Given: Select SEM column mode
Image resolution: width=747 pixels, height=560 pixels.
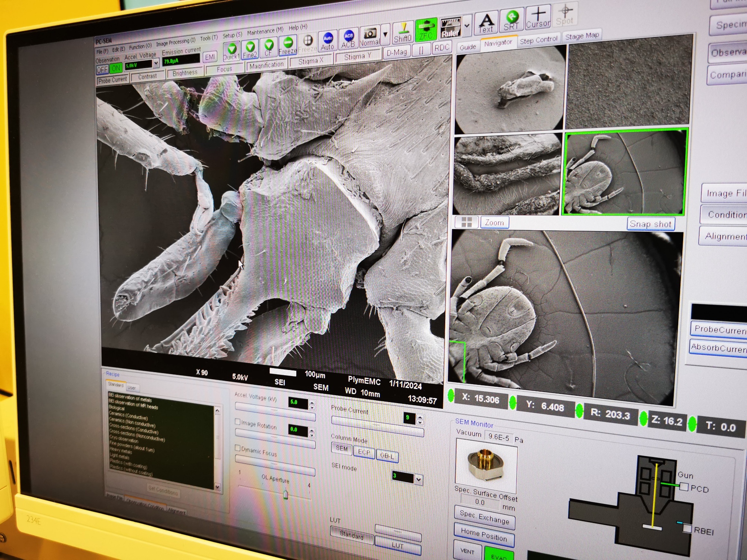Looking at the screenshot, I should (x=342, y=448).
